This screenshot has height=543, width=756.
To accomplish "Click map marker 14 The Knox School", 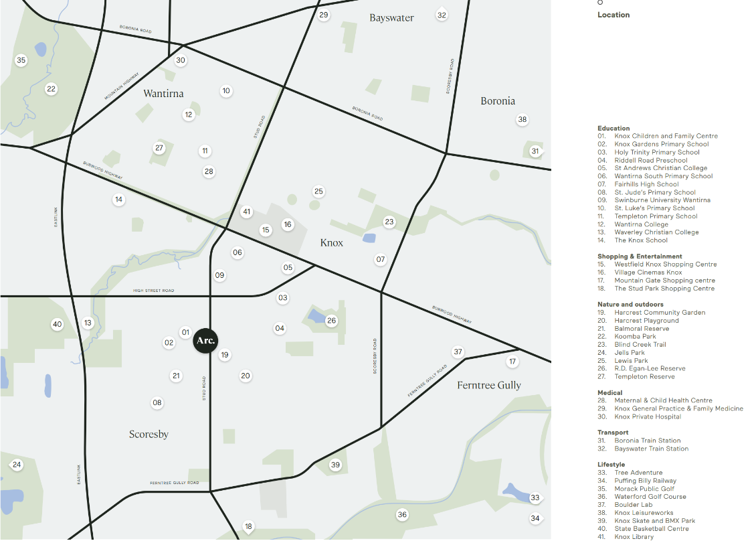I will [x=118, y=200].
